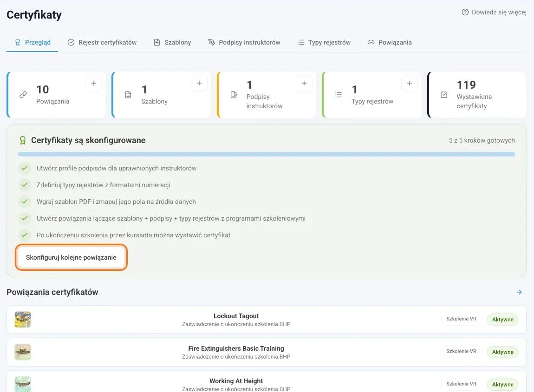Click the checkmark beside Utwórz powiązania łączące szablony
This screenshot has width=534, height=392.
tap(25, 218)
